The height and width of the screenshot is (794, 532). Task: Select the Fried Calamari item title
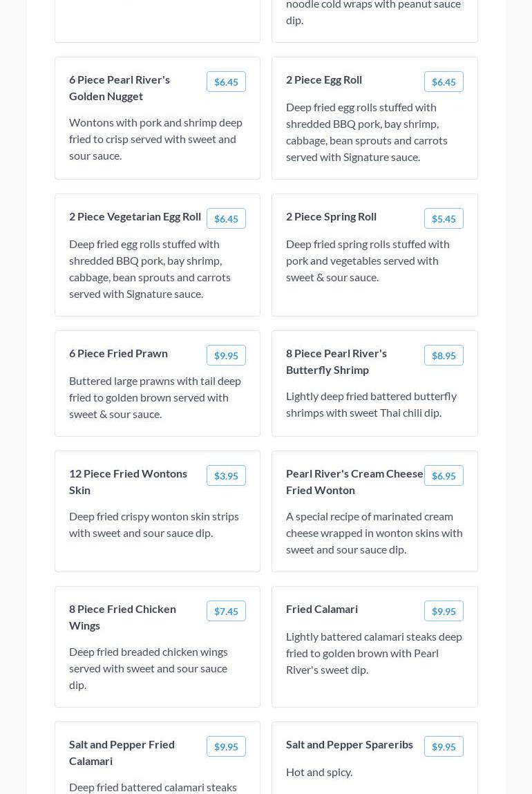322,609
